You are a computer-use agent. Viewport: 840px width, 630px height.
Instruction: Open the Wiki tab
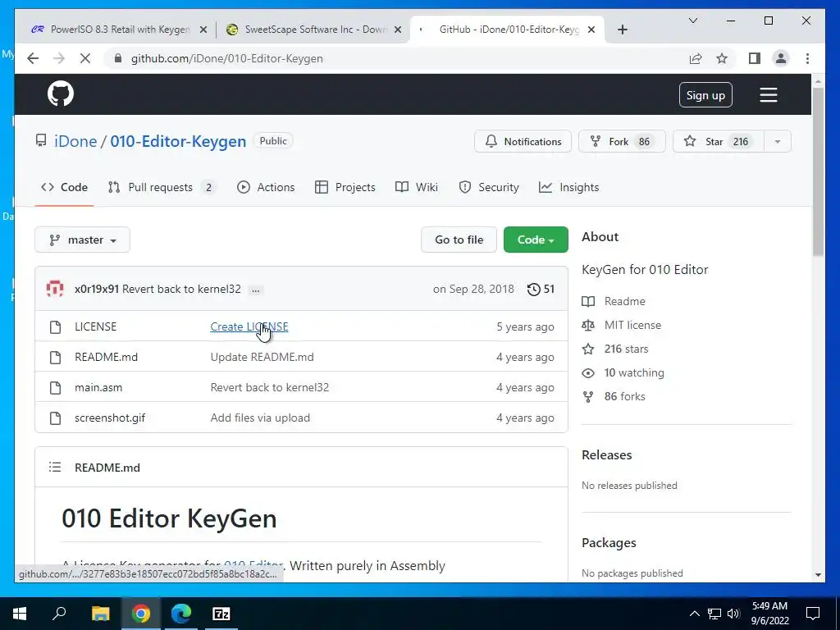click(x=416, y=187)
